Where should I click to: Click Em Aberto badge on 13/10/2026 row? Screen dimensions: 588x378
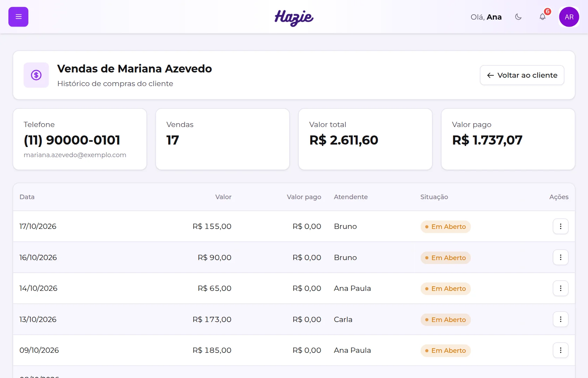(446, 320)
